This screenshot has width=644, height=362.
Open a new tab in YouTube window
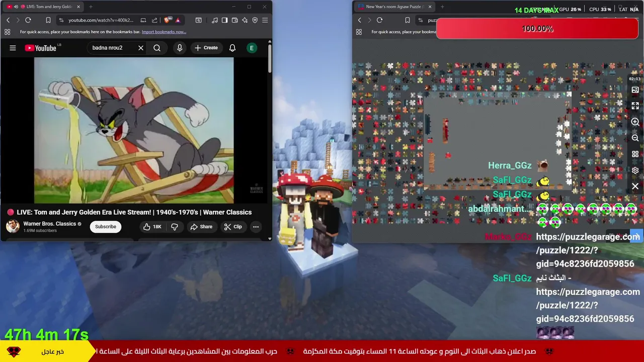point(91,7)
